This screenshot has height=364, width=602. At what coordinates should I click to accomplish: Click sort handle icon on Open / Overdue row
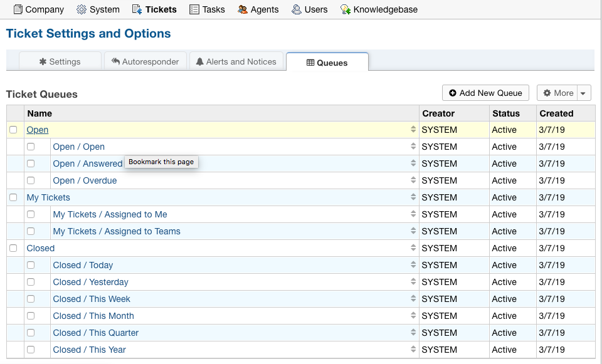point(413,180)
